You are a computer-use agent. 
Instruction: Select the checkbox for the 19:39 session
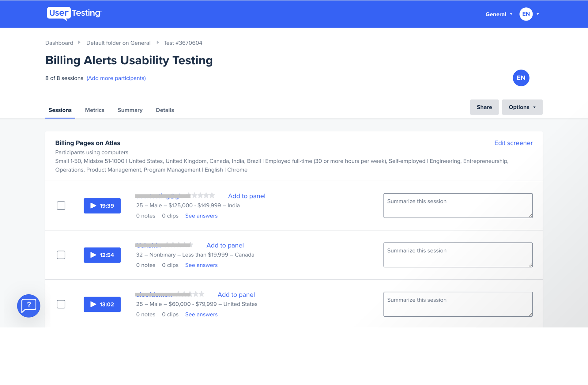(x=61, y=206)
